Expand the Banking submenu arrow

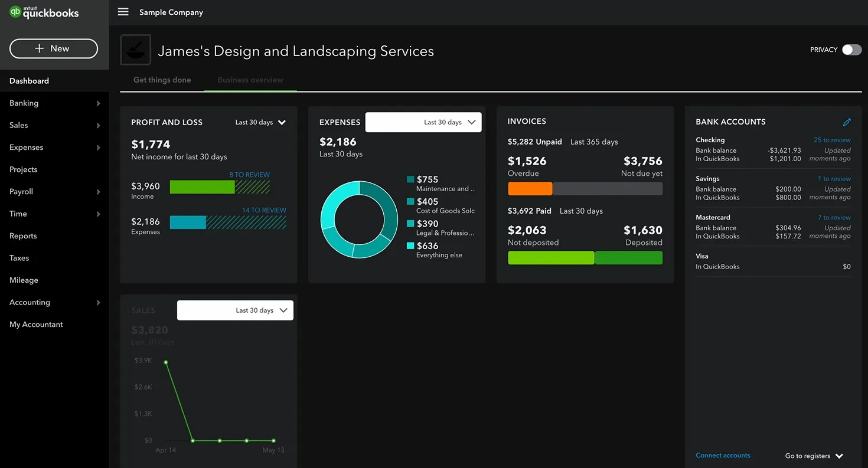98,103
